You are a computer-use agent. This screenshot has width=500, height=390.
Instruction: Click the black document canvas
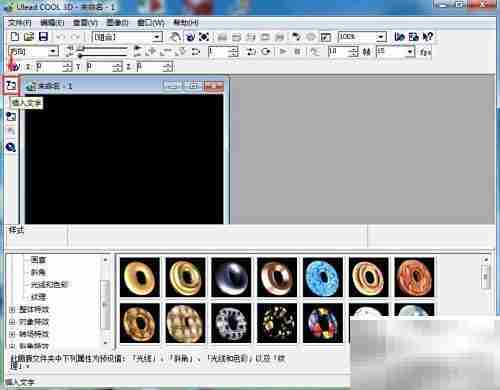(x=124, y=159)
